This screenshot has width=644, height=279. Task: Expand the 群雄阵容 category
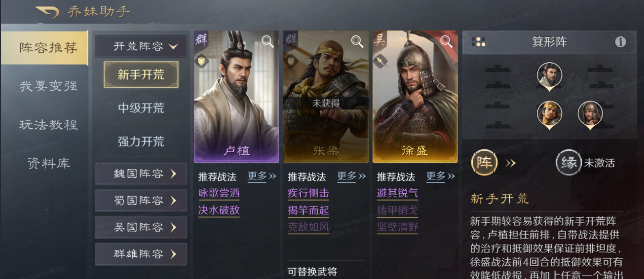pyautogui.click(x=141, y=254)
